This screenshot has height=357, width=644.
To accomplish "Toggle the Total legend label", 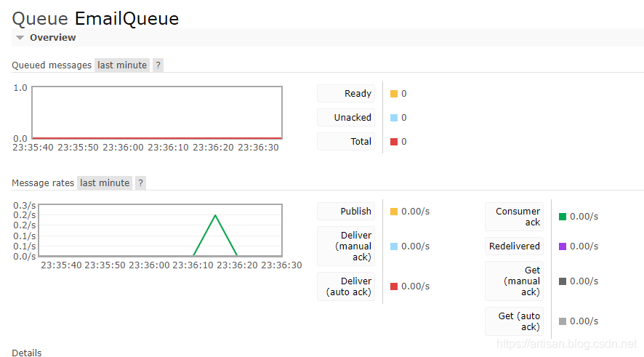I will 346,141.
